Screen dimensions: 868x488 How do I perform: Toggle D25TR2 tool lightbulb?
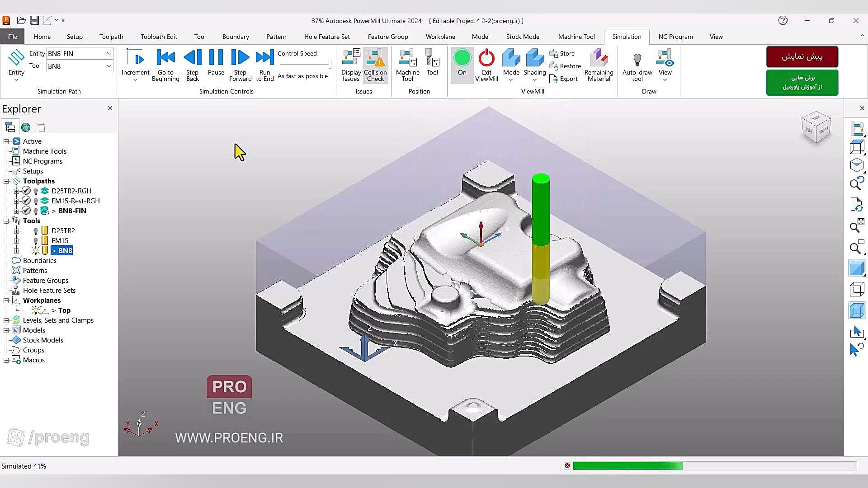coord(36,231)
